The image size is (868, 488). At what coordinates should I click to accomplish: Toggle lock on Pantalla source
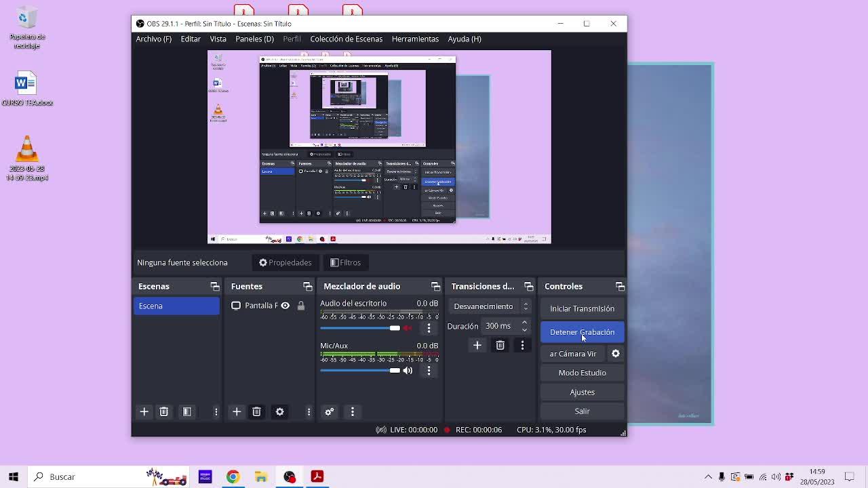[301, 306]
